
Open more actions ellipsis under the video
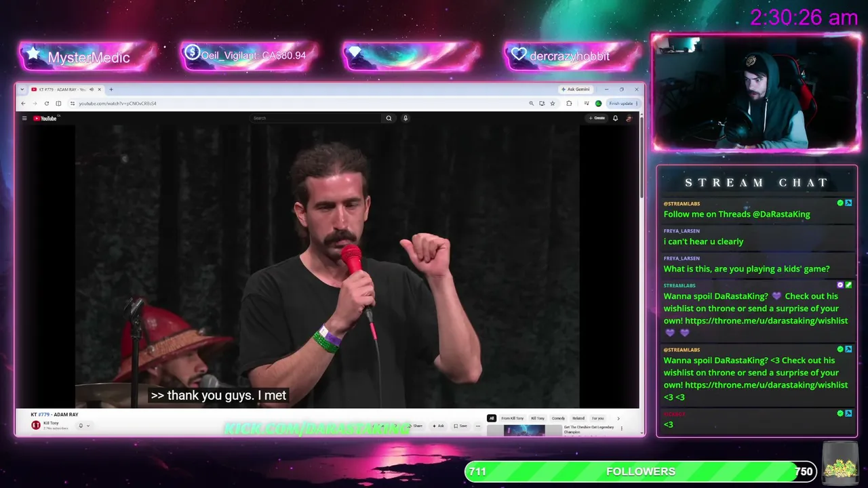(478, 426)
